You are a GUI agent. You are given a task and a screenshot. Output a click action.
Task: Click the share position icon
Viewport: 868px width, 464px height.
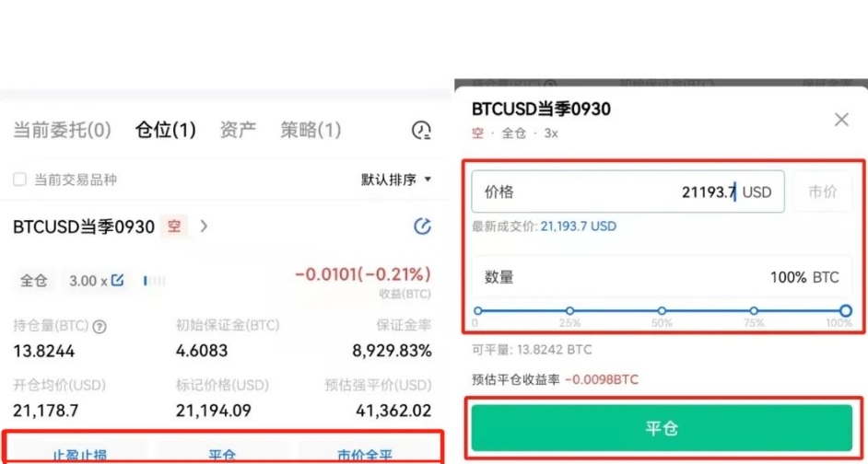(422, 226)
